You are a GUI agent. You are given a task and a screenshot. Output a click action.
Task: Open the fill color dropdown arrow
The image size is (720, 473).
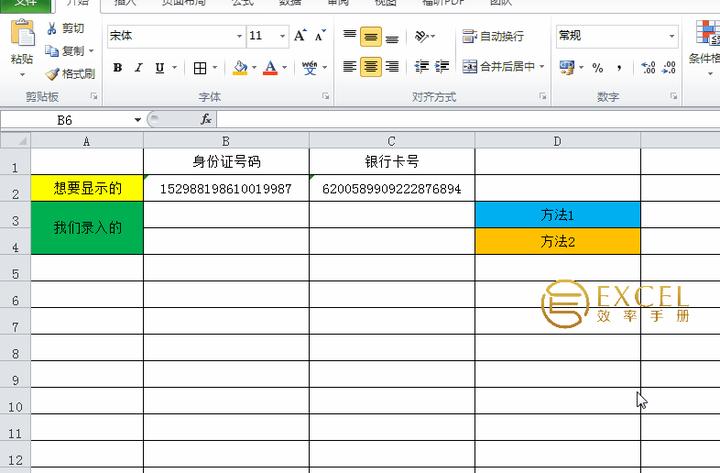point(254,68)
